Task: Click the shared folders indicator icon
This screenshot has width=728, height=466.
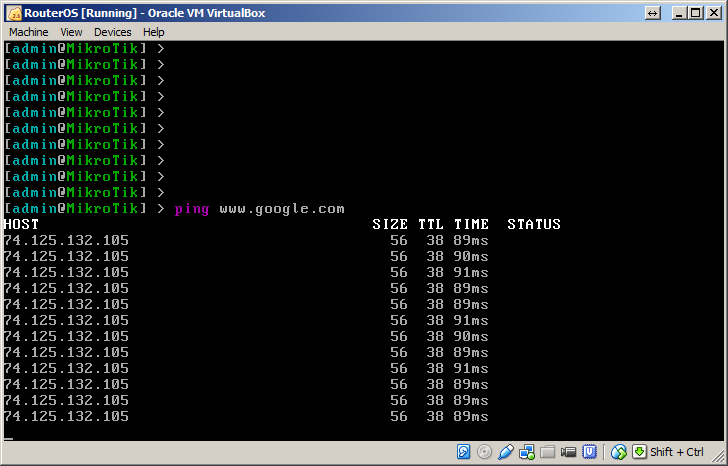Action: click(547, 452)
